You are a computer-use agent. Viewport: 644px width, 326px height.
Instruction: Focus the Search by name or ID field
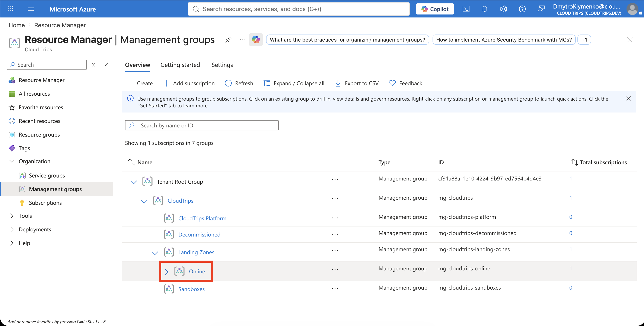[x=201, y=125]
